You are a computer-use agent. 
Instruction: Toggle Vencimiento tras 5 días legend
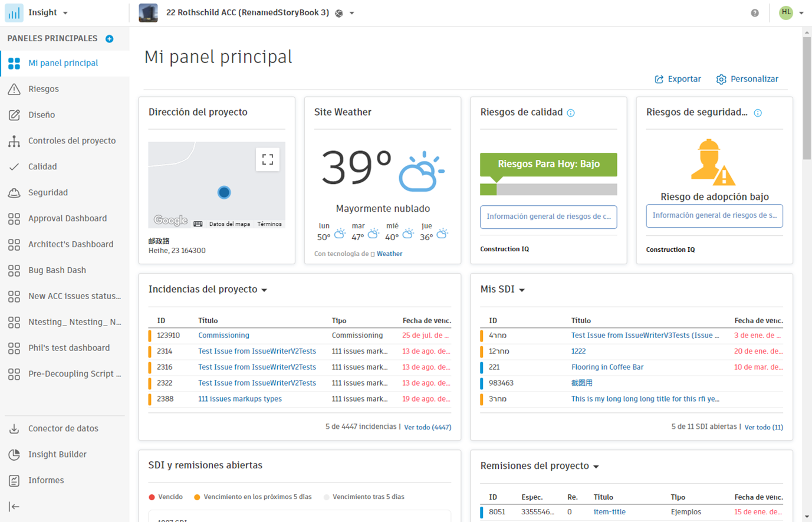(364, 497)
